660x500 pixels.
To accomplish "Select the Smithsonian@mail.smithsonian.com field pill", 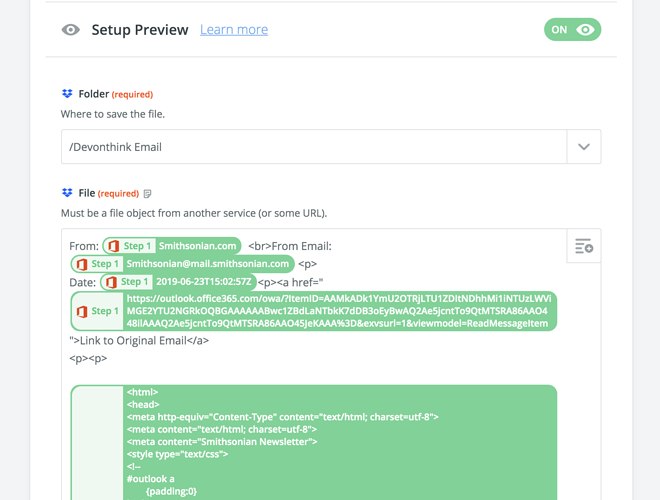I will coord(183,264).
